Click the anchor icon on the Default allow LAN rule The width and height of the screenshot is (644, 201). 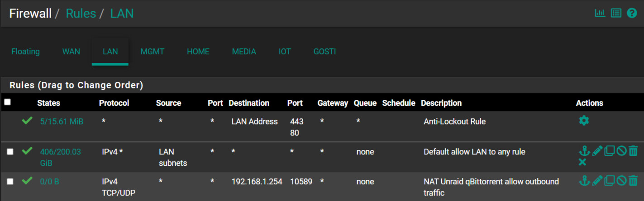tap(584, 151)
